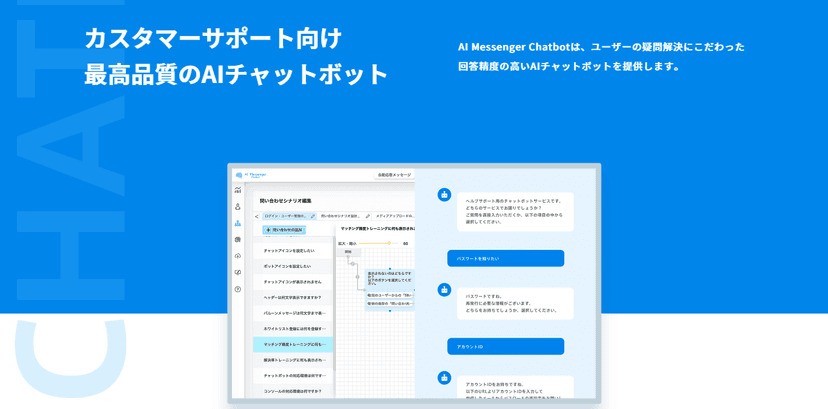Click the 問い合わせシナリオ編集 heading

286,201
